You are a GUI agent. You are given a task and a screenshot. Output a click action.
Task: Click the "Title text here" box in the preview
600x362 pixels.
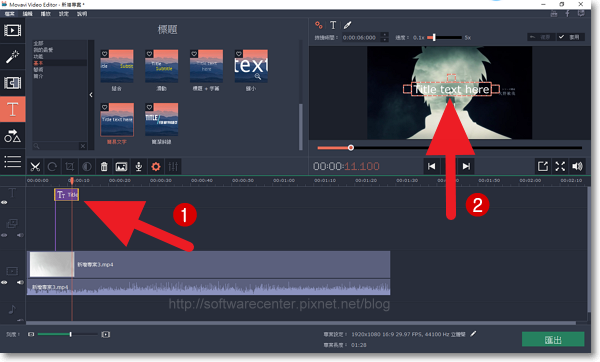point(452,89)
